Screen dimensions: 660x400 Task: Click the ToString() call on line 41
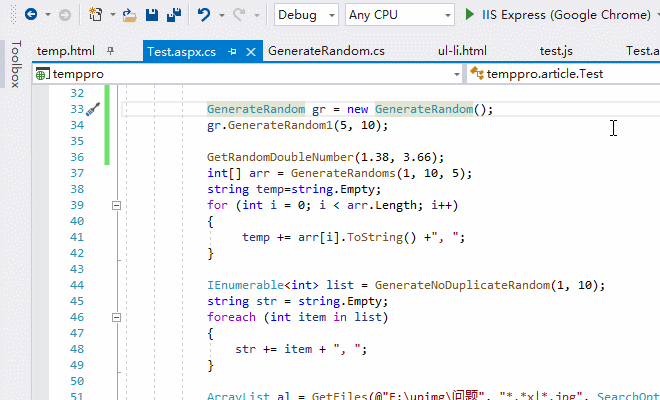click(x=382, y=237)
